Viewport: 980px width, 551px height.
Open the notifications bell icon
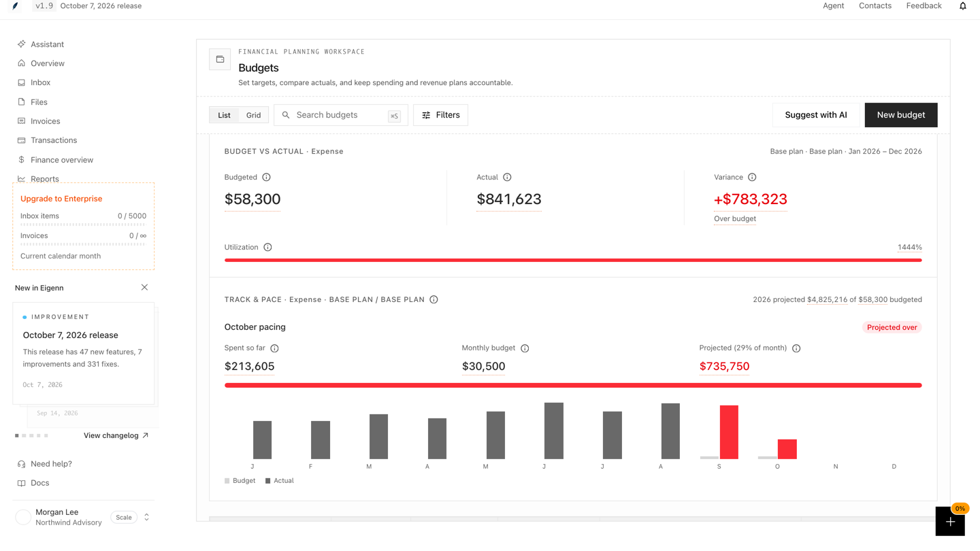[x=962, y=6]
